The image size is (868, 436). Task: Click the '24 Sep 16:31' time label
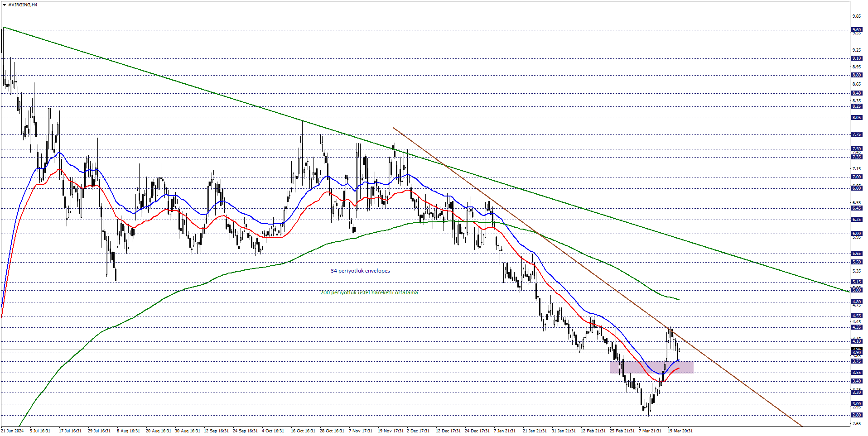click(246, 431)
